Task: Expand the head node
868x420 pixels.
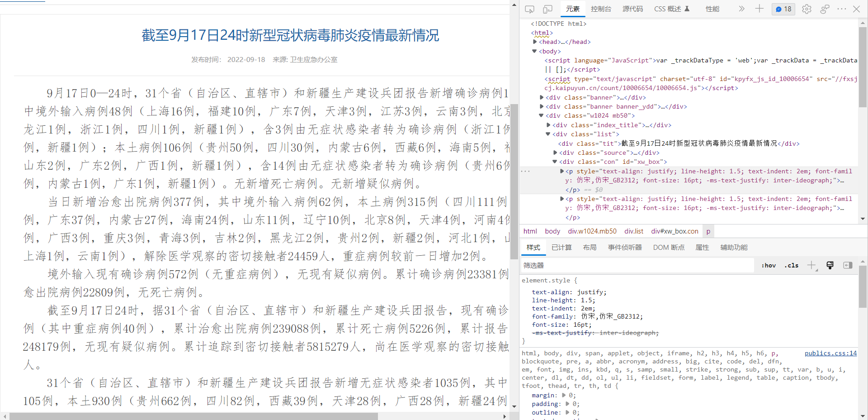Action: [535, 42]
